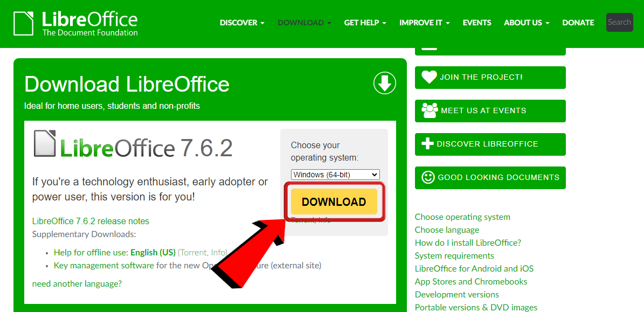
Task: Click the DONATE link in the navigation
Action: click(x=578, y=23)
